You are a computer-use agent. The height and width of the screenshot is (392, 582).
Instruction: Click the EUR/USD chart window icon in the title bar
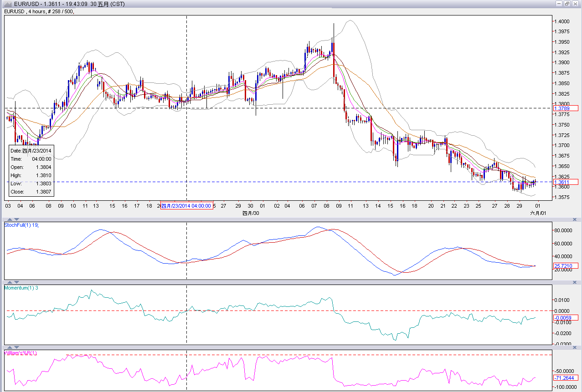pyautogui.click(x=8, y=4)
